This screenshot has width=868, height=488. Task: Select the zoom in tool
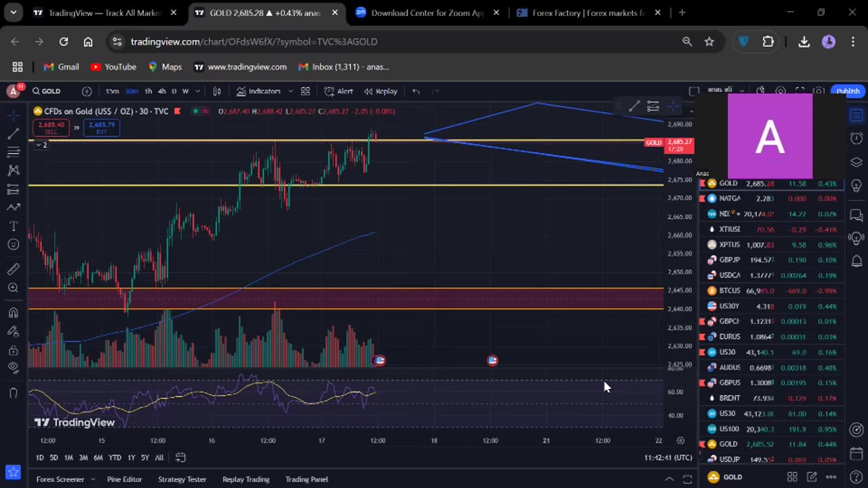coord(13,288)
